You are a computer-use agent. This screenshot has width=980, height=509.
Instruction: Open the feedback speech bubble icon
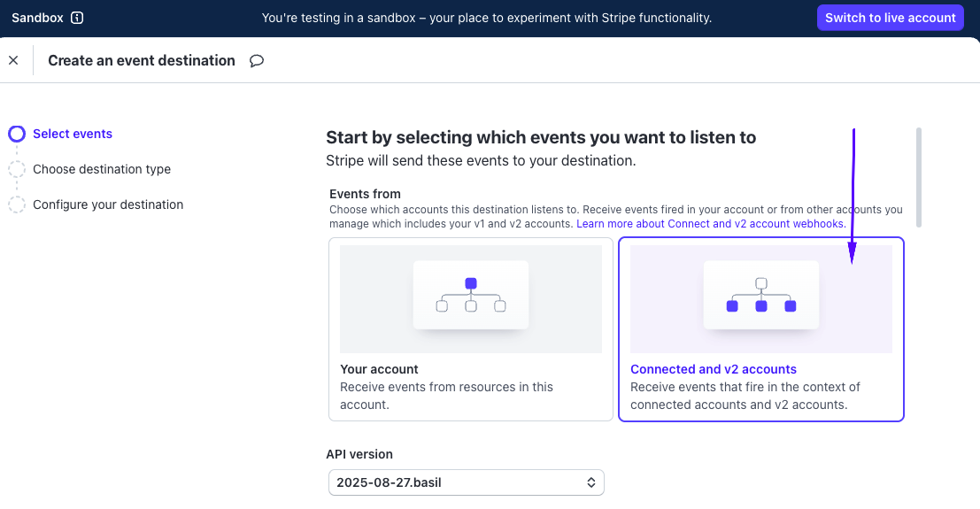coord(256,61)
